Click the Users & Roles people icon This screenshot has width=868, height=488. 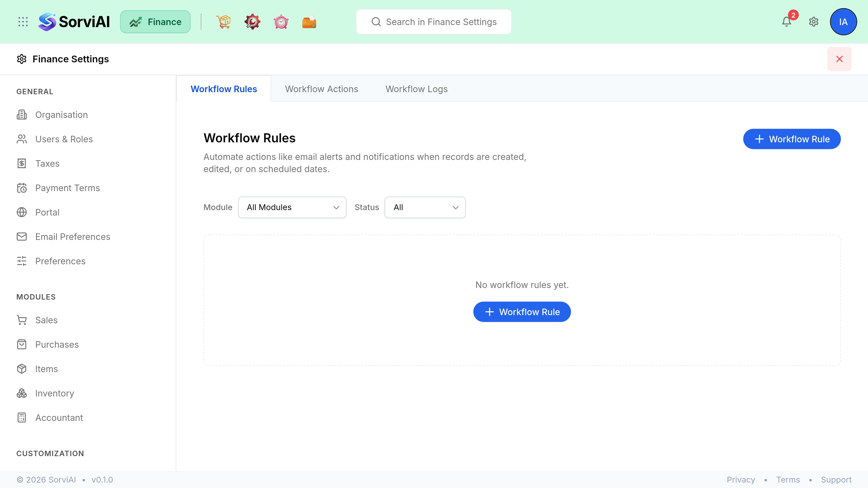tap(21, 139)
